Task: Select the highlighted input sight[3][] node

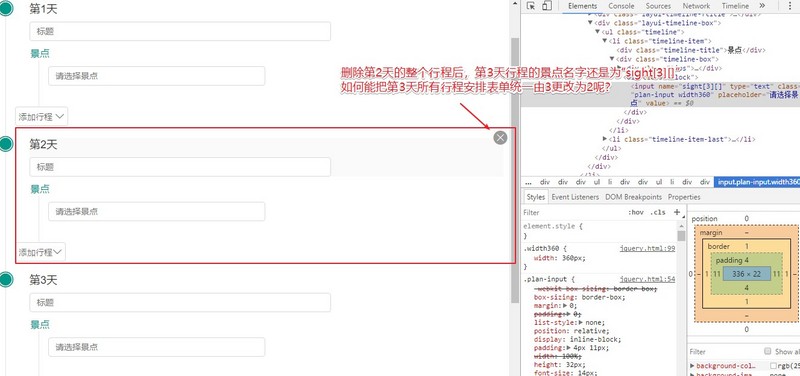Action: tap(660, 94)
